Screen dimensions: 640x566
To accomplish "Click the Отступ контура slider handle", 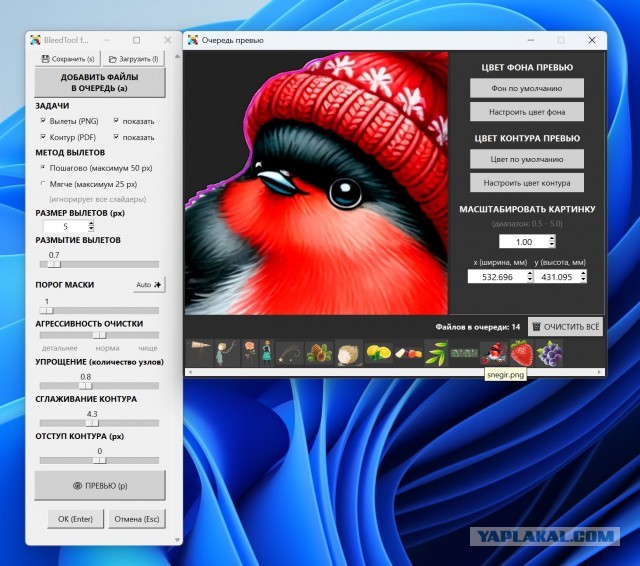I will pos(99,461).
